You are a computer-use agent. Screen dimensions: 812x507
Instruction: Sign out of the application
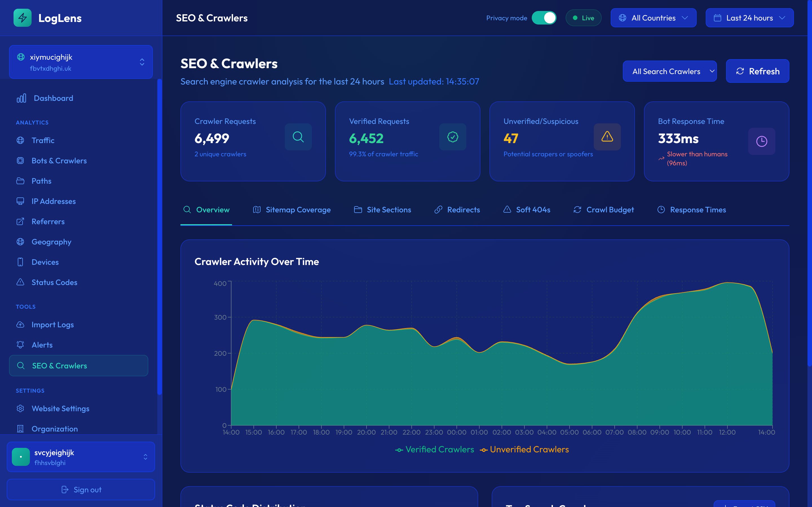tap(81, 490)
